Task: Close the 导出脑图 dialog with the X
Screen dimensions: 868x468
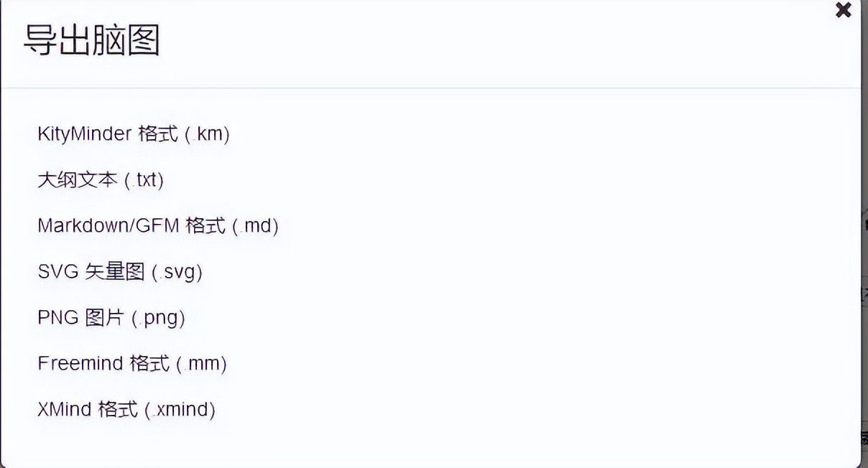Action: coord(844,10)
